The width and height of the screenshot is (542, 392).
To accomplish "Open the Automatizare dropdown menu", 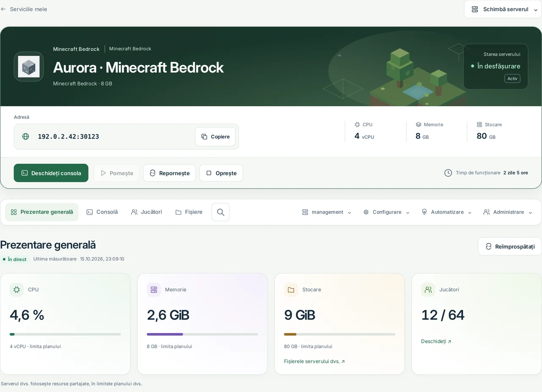I will 446,212.
